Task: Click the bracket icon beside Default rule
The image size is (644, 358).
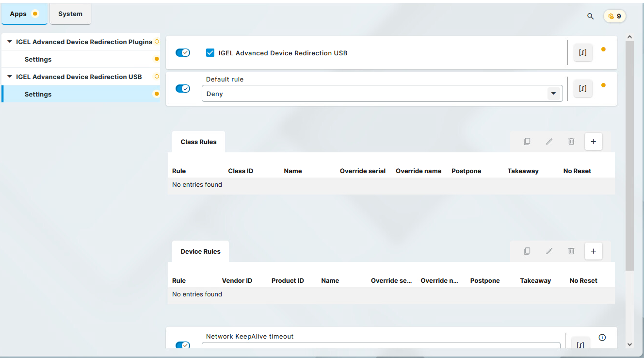Action: click(x=582, y=89)
